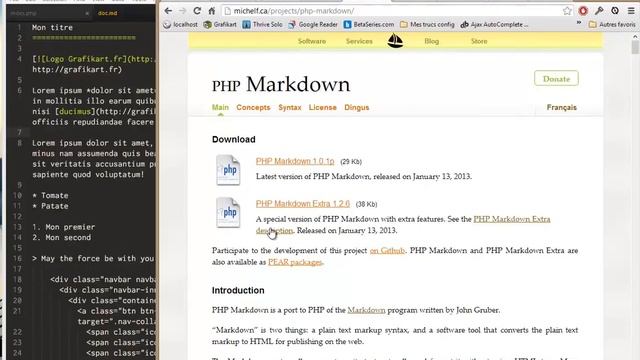640x360 pixels.
Task: Click the '* Patate' line in editor
Action: point(50,206)
